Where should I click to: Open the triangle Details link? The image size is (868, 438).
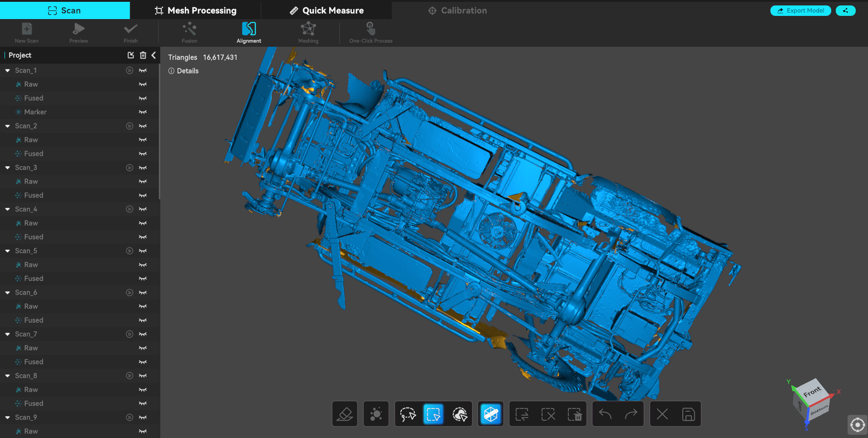click(x=183, y=71)
